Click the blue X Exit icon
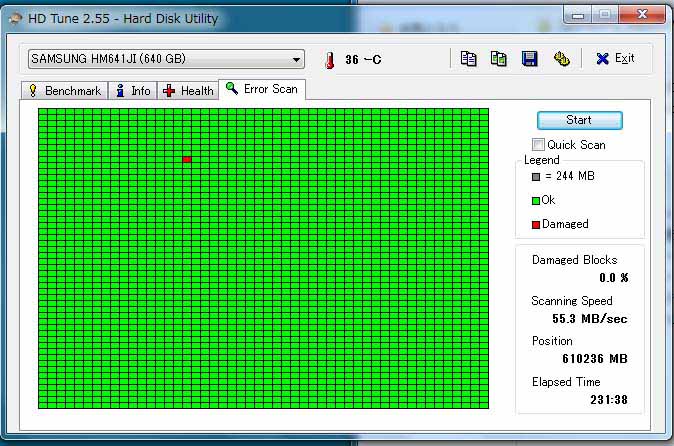The height and width of the screenshot is (446, 674). click(x=602, y=59)
